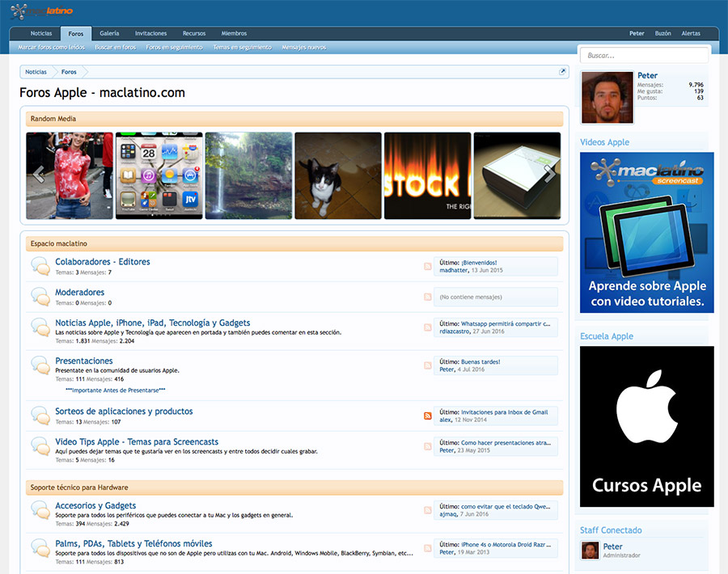Click orange RSS icon for Sorteos forum
The image size is (728, 574).
(x=428, y=416)
